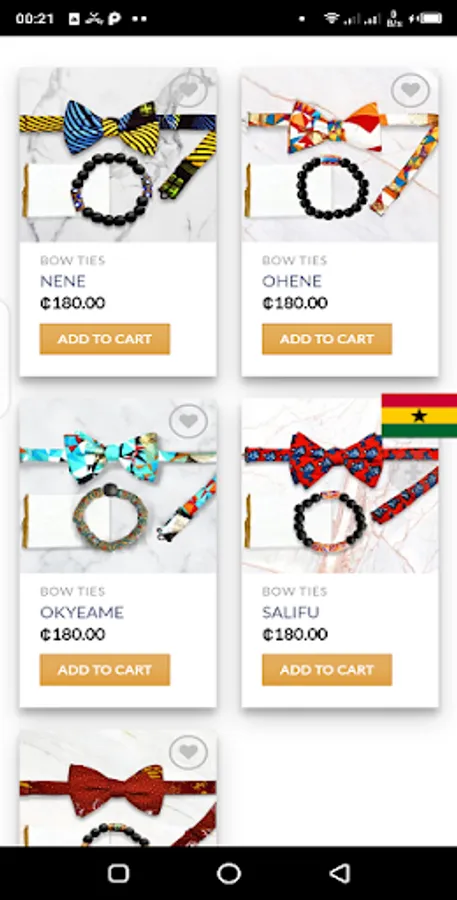Open the OKYEAME product title link
The image size is (457, 900).
click(x=82, y=612)
